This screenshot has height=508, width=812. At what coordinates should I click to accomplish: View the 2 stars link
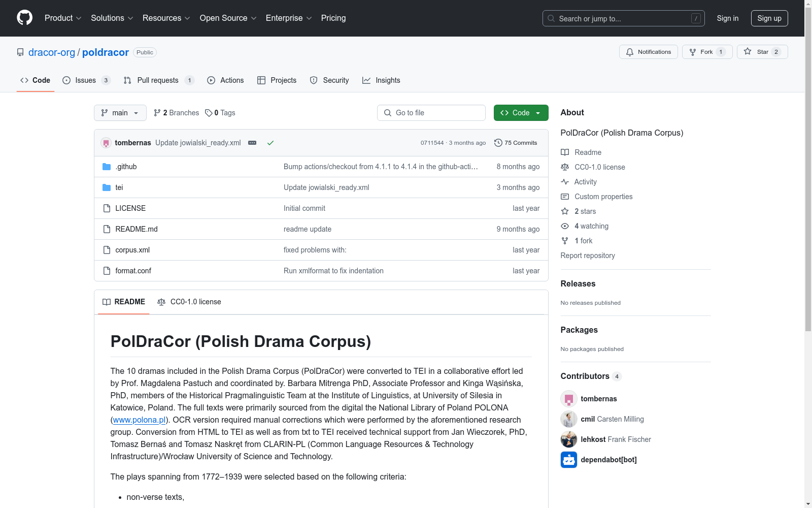click(x=579, y=211)
